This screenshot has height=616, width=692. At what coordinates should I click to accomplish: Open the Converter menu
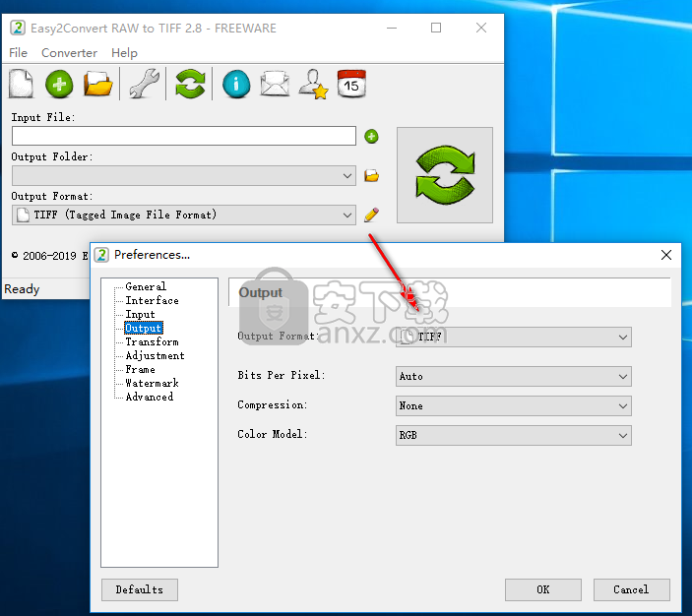69,53
